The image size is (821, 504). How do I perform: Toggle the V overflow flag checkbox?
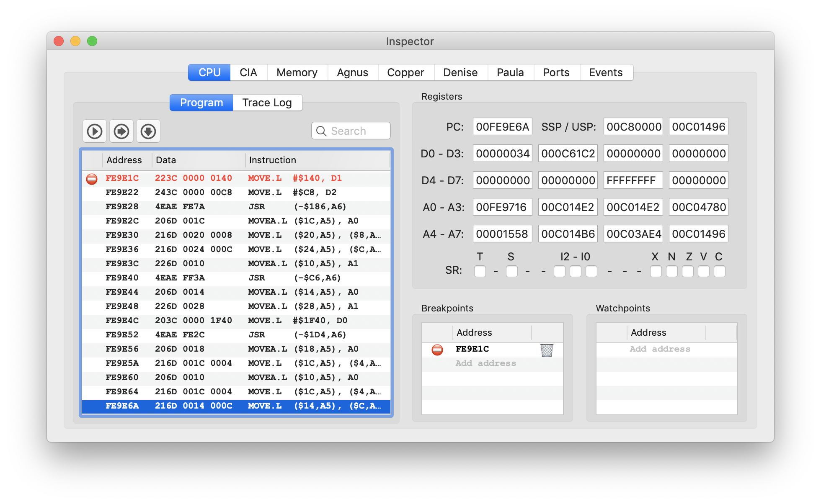pyautogui.click(x=704, y=271)
